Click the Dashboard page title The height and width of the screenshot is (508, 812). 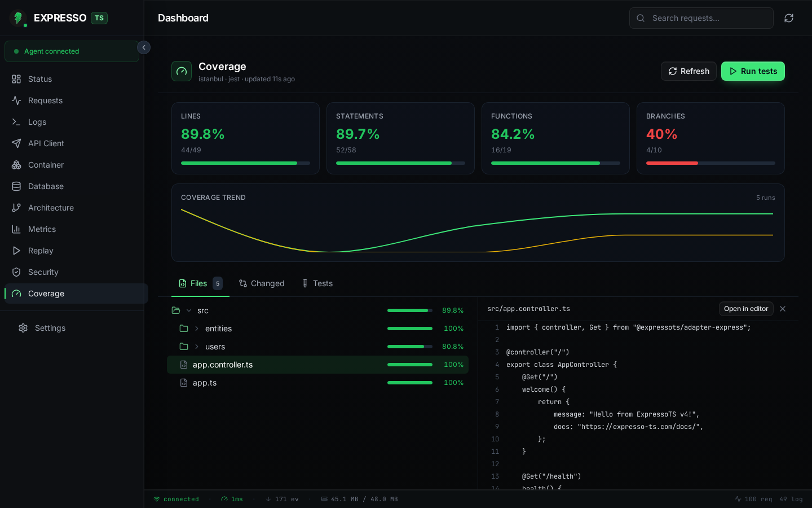pos(183,18)
